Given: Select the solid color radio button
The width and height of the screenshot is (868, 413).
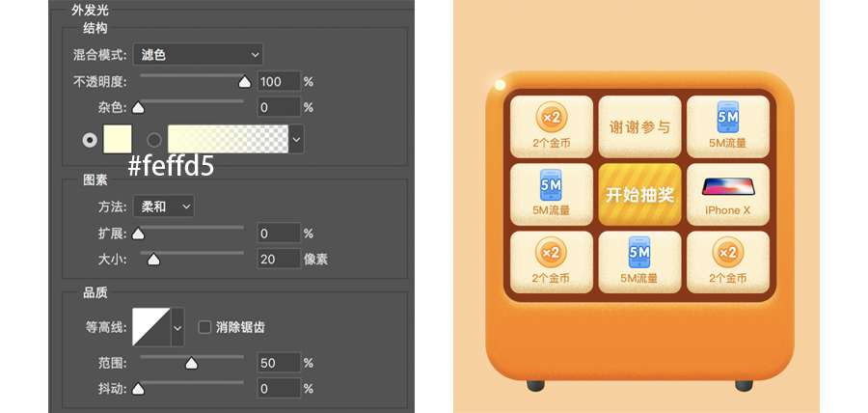Looking at the screenshot, I should [89, 140].
